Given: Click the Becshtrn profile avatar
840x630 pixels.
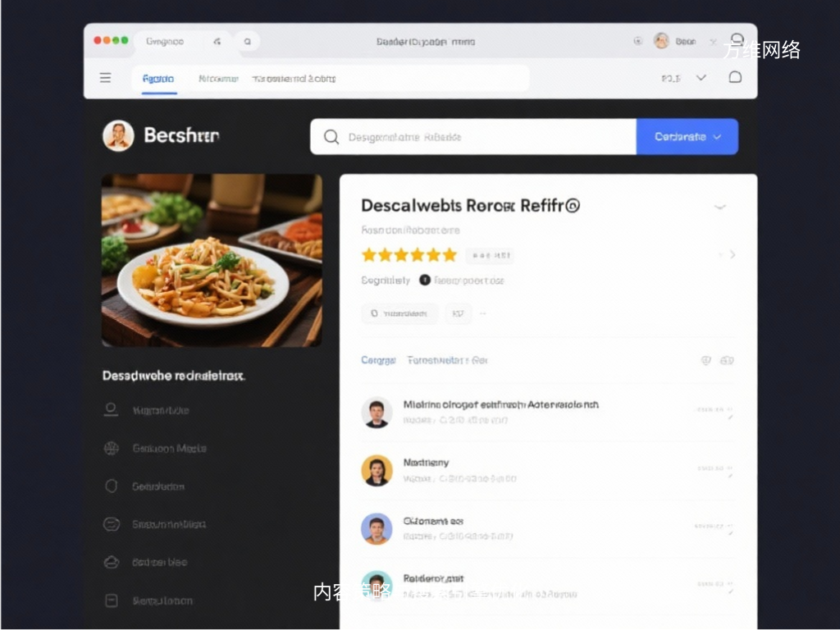Looking at the screenshot, I should point(118,135).
